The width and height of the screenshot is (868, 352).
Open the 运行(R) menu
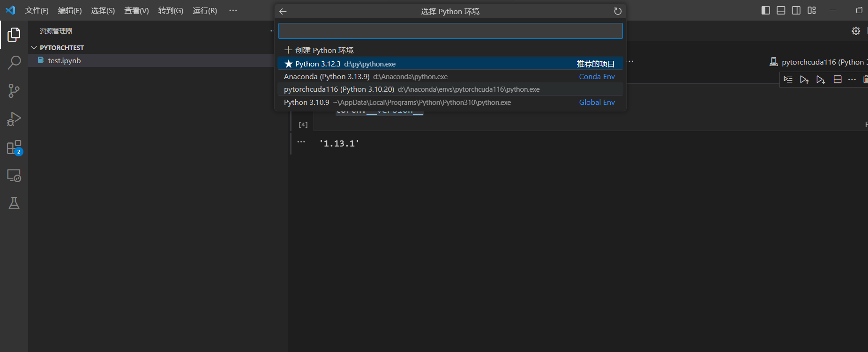click(x=205, y=10)
